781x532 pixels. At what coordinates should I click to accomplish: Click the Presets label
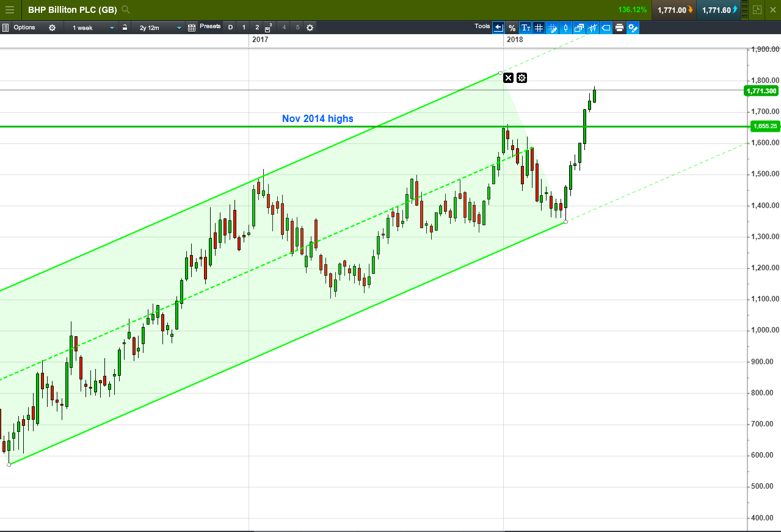[210, 27]
